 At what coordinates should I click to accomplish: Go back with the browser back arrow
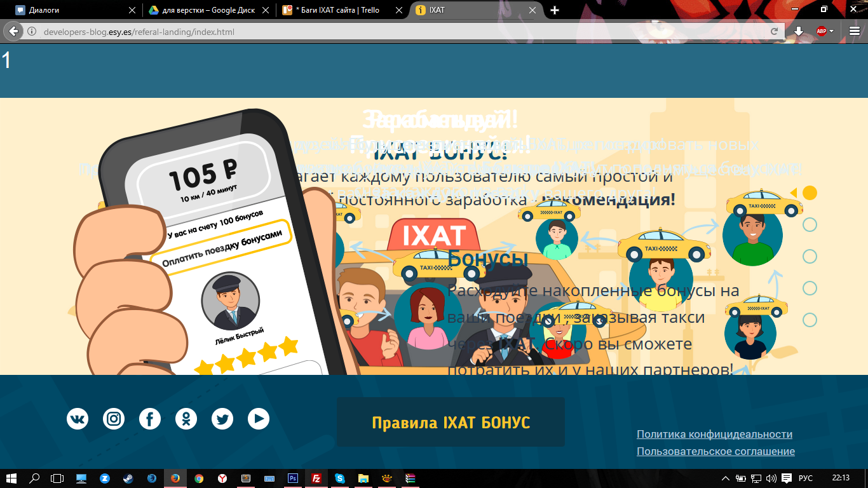coord(13,31)
